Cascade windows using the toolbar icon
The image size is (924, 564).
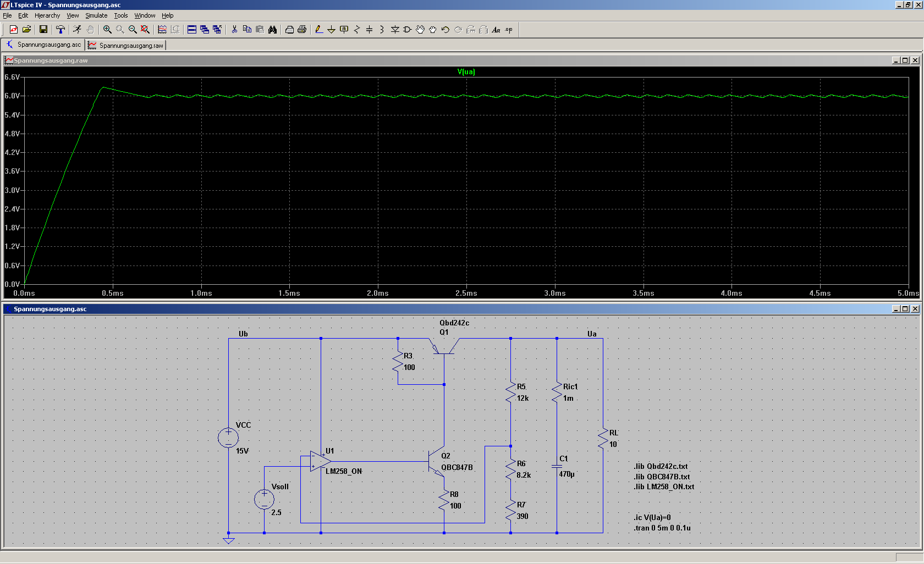tap(205, 30)
